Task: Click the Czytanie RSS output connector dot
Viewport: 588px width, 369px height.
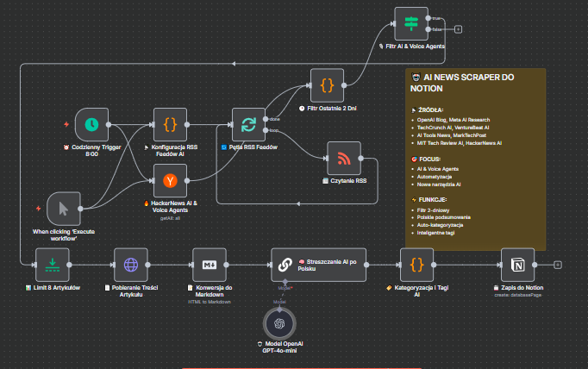Action: 360,159
